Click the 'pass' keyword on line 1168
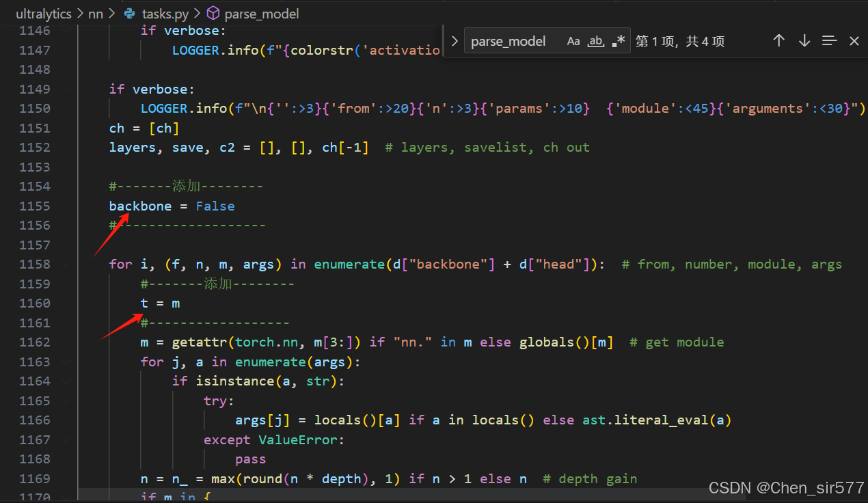 click(x=251, y=459)
